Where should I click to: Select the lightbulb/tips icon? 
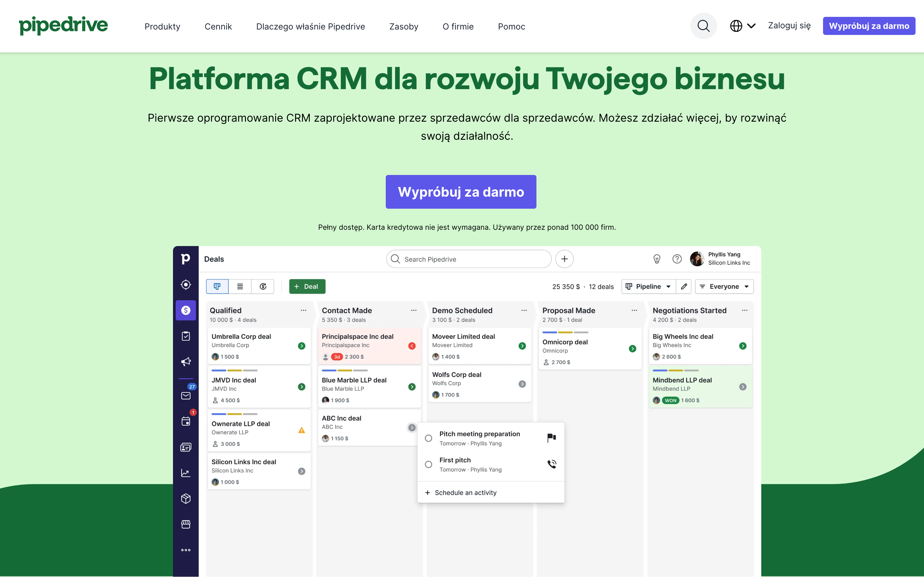point(657,259)
